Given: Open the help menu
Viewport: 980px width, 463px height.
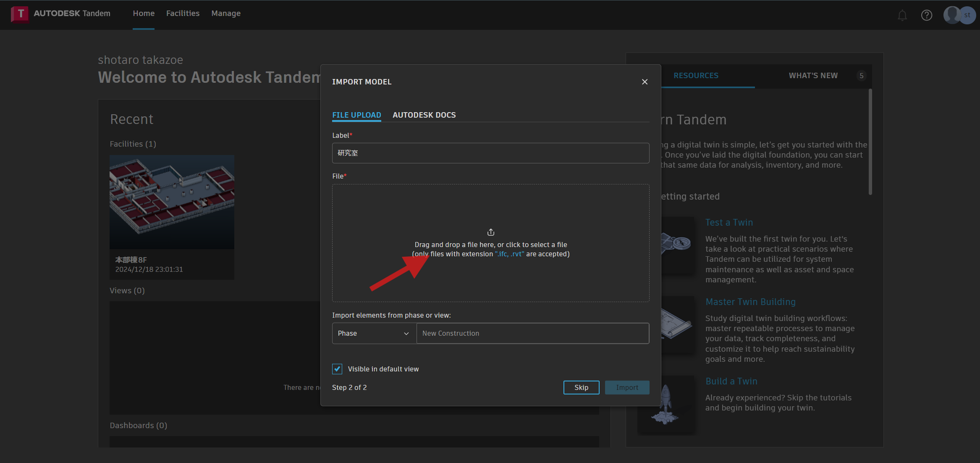Looking at the screenshot, I should [927, 15].
